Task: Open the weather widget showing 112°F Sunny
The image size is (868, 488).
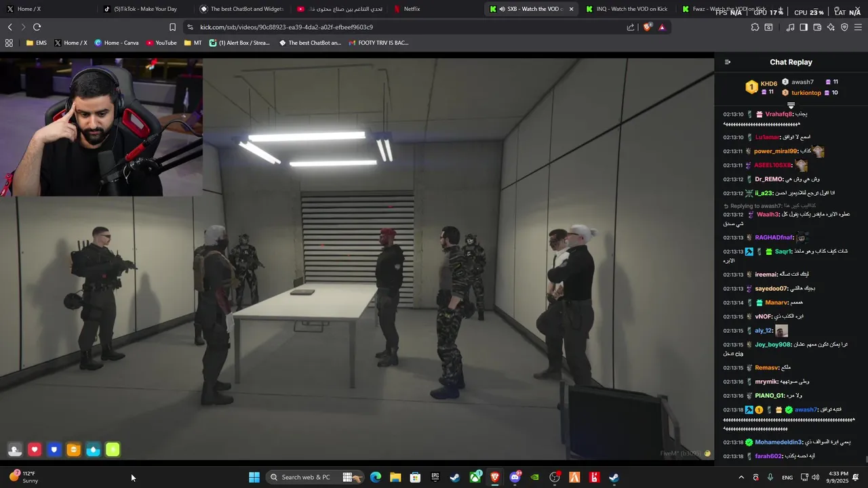Action: click(x=23, y=477)
